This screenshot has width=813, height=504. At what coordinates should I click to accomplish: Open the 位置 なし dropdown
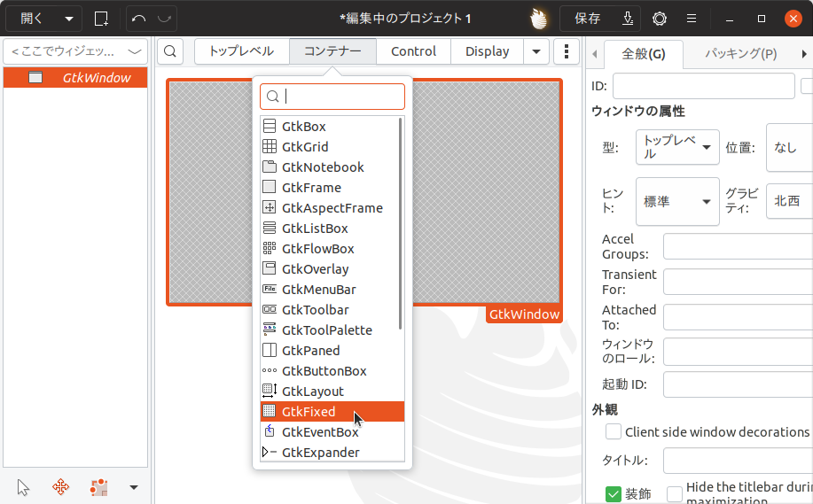789,147
